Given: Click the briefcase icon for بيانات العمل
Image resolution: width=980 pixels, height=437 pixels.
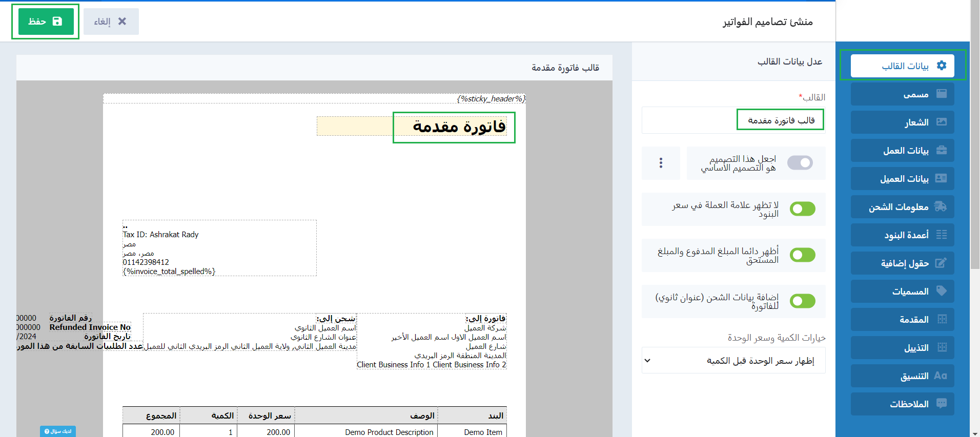Looking at the screenshot, I should 942,150.
